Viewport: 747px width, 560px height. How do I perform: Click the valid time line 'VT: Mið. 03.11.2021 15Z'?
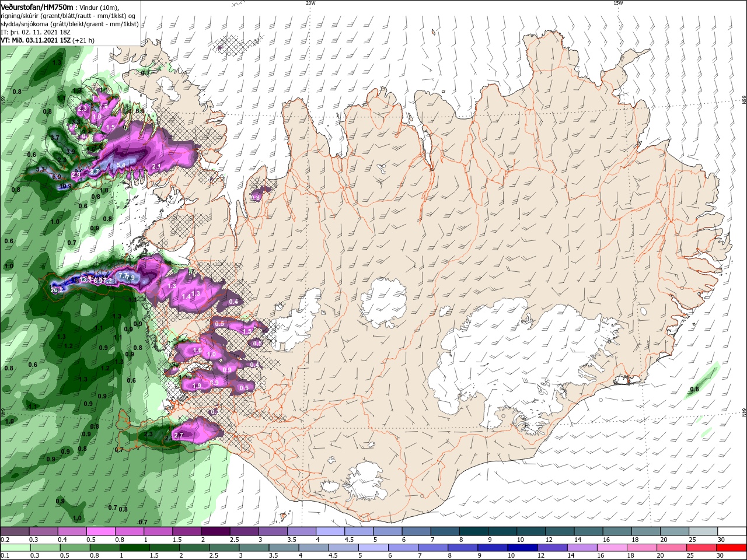[37, 40]
